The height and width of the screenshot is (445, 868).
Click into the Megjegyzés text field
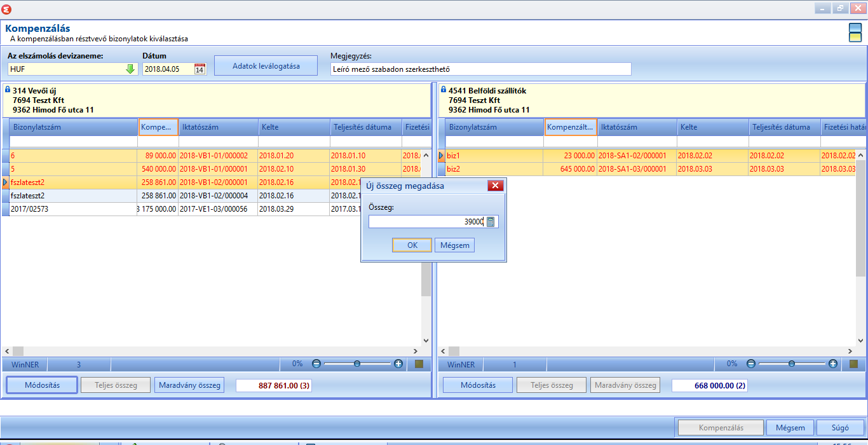coord(481,69)
